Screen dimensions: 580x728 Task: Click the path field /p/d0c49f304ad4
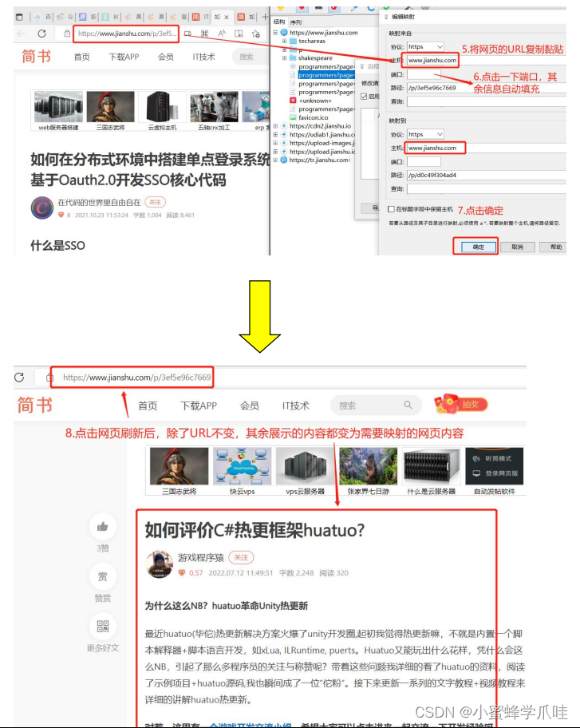(x=486, y=175)
